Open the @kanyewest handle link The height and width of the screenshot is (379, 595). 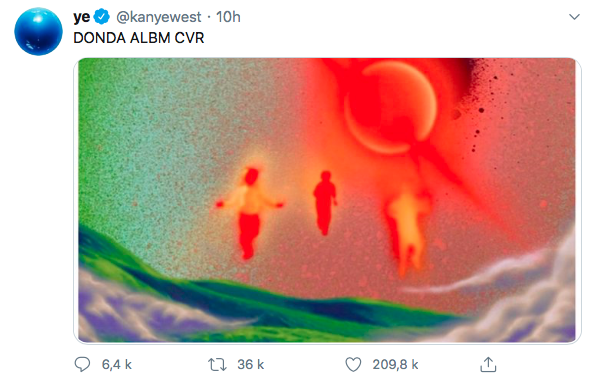pyautogui.click(x=159, y=17)
